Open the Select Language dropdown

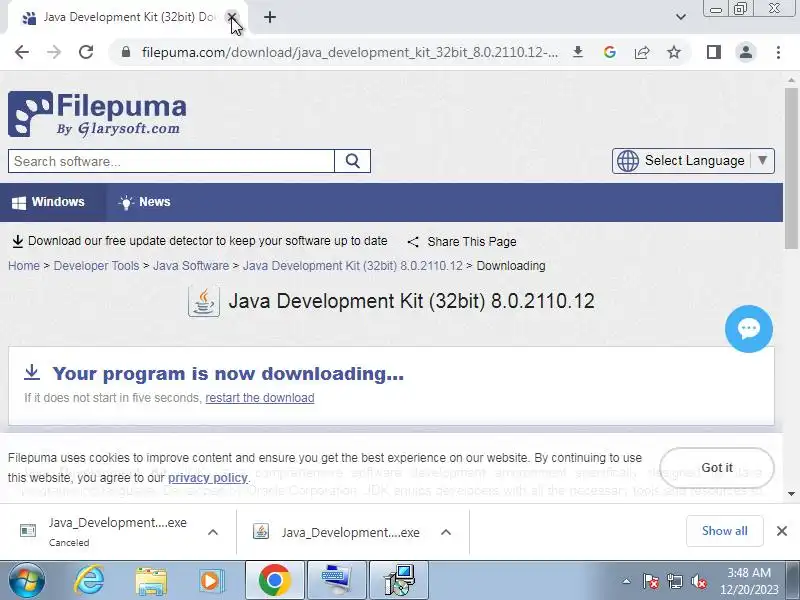pos(693,161)
